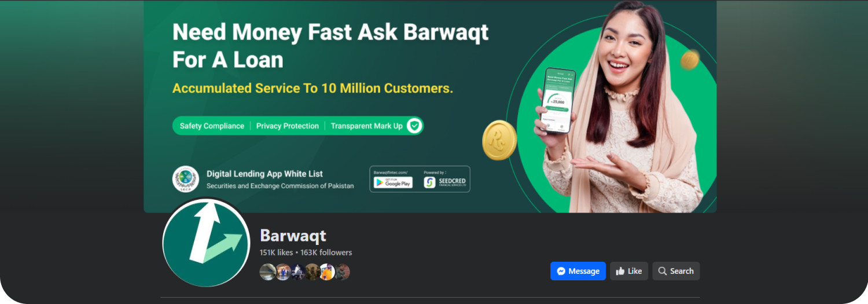Click the gold Rs coin beside the phone
The height and width of the screenshot is (304, 868).
click(499, 140)
